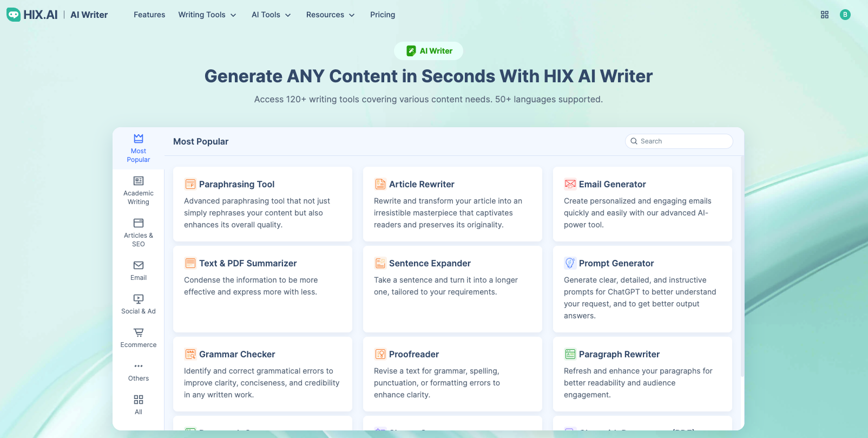Go to AI Writer header link

coord(89,15)
